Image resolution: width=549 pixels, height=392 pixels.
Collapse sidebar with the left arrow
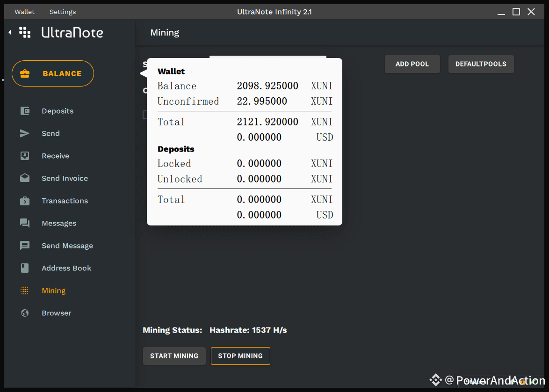tap(10, 32)
